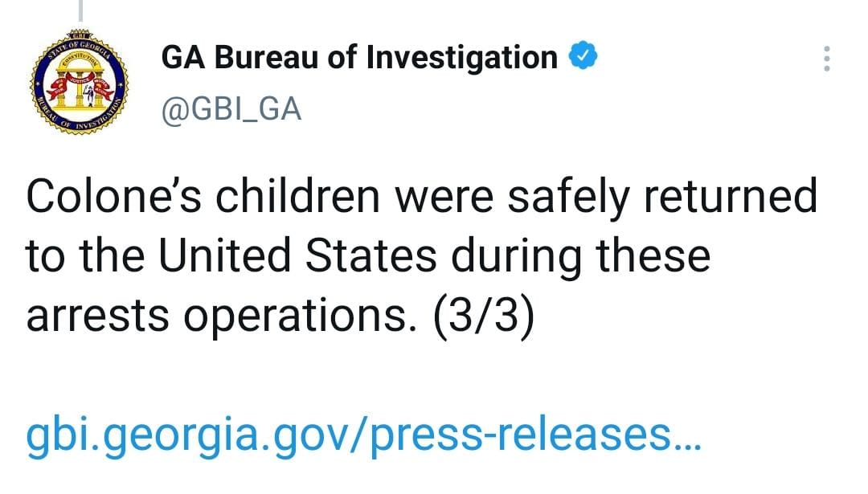Image resolution: width=868 pixels, height=494 pixels.
Task: Click the blue verified checkmark badge
Action: pyautogui.click(x=584, y=58)
